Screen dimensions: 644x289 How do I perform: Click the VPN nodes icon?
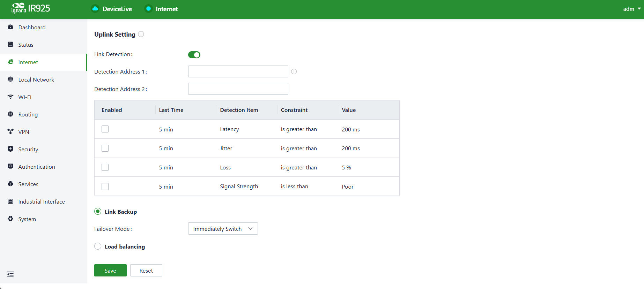coord(10,132)
